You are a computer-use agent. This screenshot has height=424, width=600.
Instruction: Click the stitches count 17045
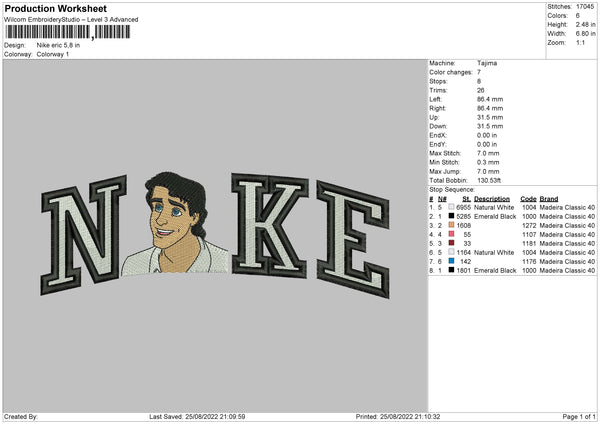[585, 7]
